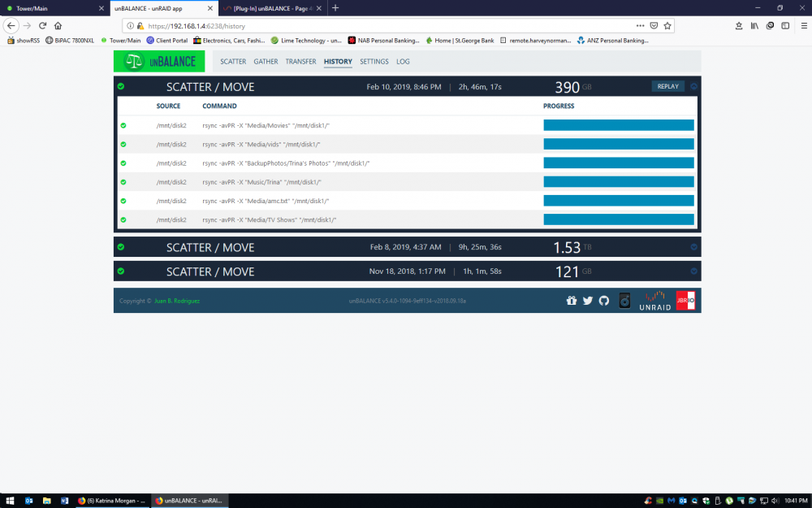Click green status check of Nov 18 operation
Viewport: 812px width, 508px height.
click(121, 271)
